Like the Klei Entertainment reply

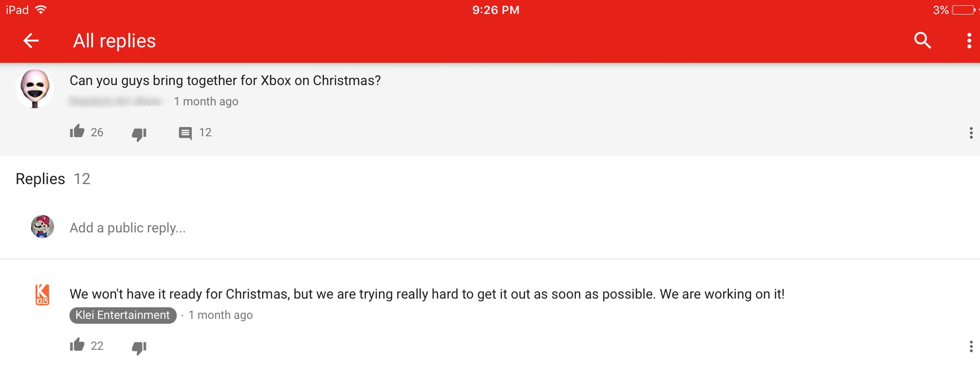(x=77, y=345)
